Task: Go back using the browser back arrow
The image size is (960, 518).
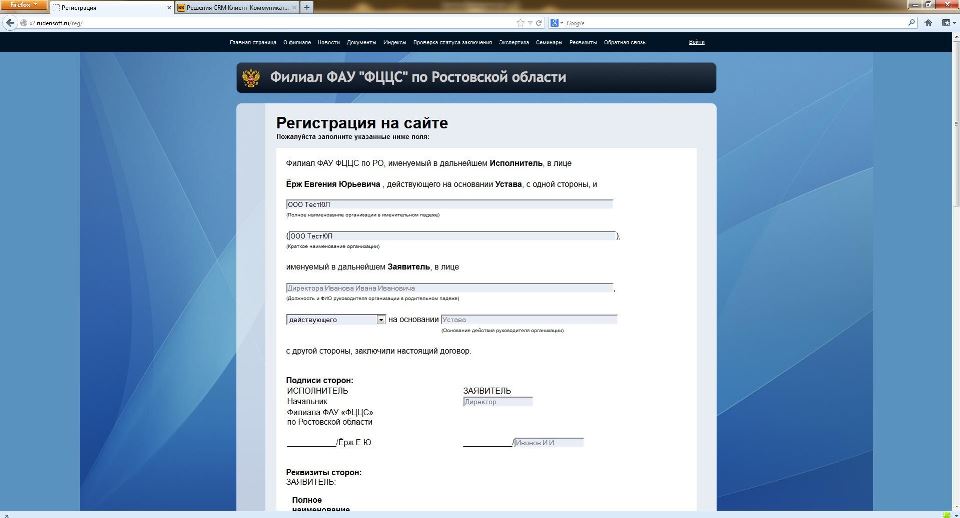Action: [x=10, y=23]
